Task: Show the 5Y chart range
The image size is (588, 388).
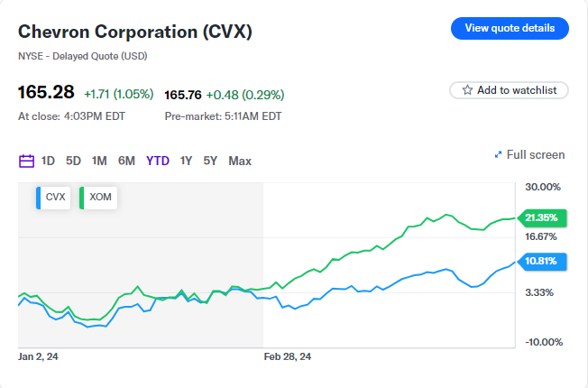Action: [210, 162]
